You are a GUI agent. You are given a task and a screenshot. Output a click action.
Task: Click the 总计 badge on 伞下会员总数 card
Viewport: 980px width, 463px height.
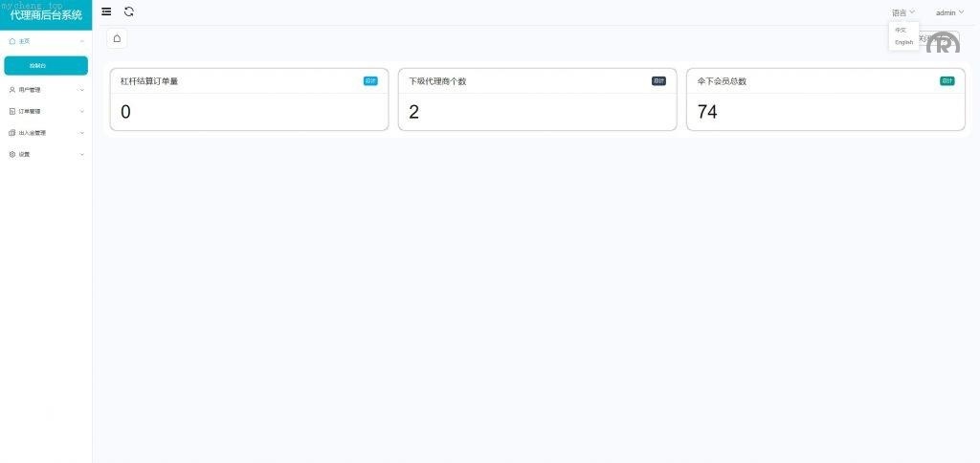pyautogui.click(x=947, y=81)
